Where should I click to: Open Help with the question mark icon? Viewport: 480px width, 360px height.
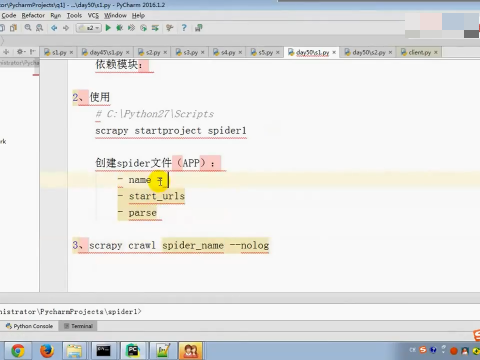tap(184, 28)
